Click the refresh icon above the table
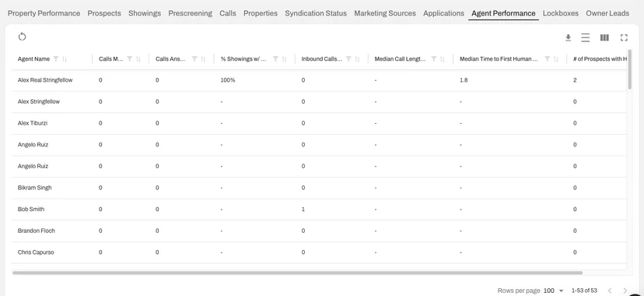The width and height of the screenshot is (644, 296). [x=23, y=37]
